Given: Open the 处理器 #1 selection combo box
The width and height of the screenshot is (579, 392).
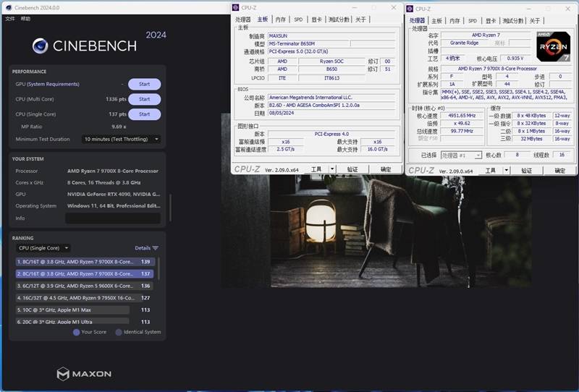Looking at the screenshot, I should 461,155.
